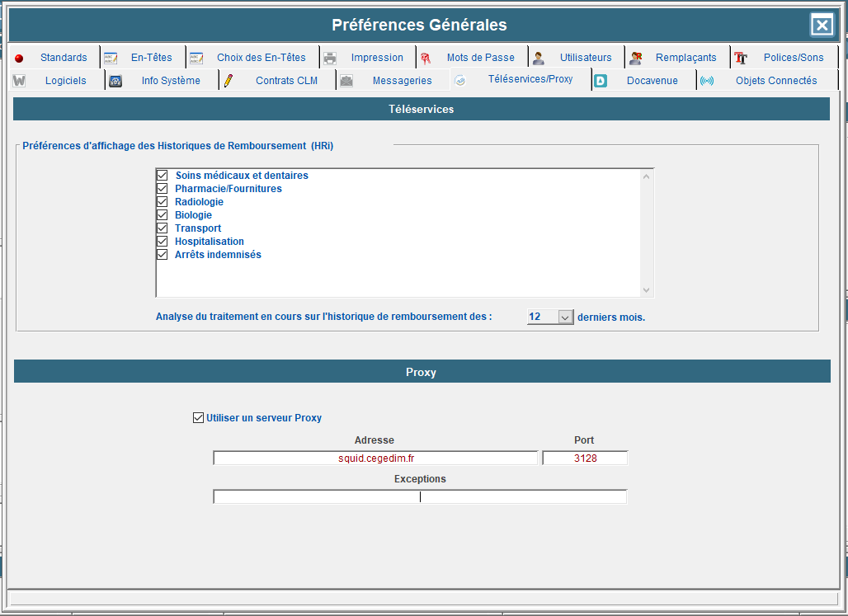Viewport: 848px width, 616px height.
Task: Click the wireless signal icon beside Objets Connectés
Action: point(707,81)
